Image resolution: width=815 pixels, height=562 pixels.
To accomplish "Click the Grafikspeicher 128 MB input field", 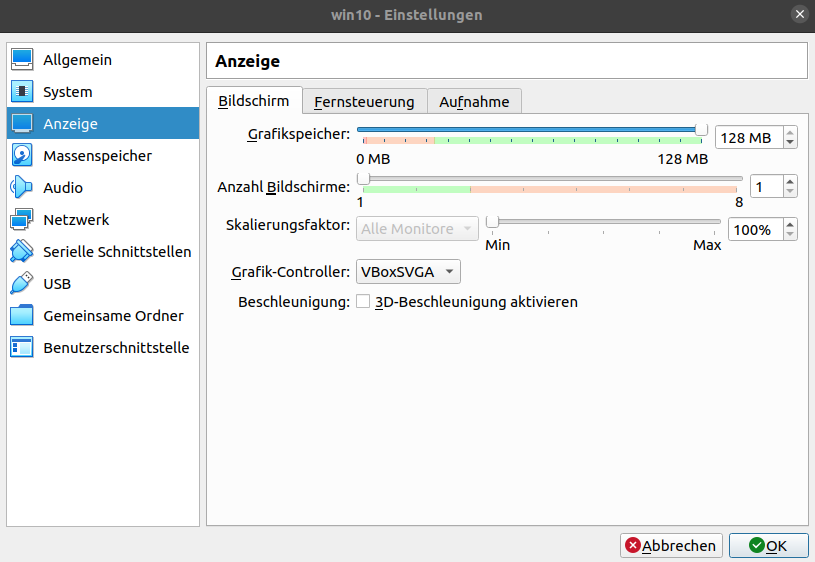I will (748, 138).
